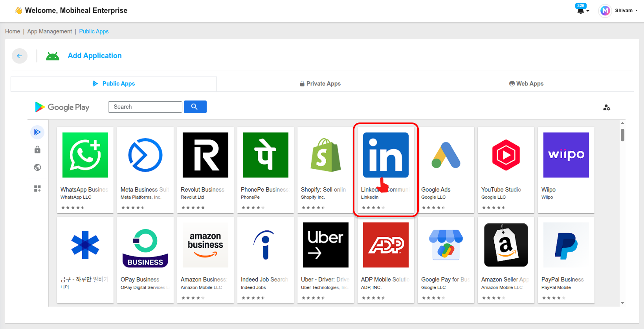Open the private apps lock icon in sidebar

[37, 150]
